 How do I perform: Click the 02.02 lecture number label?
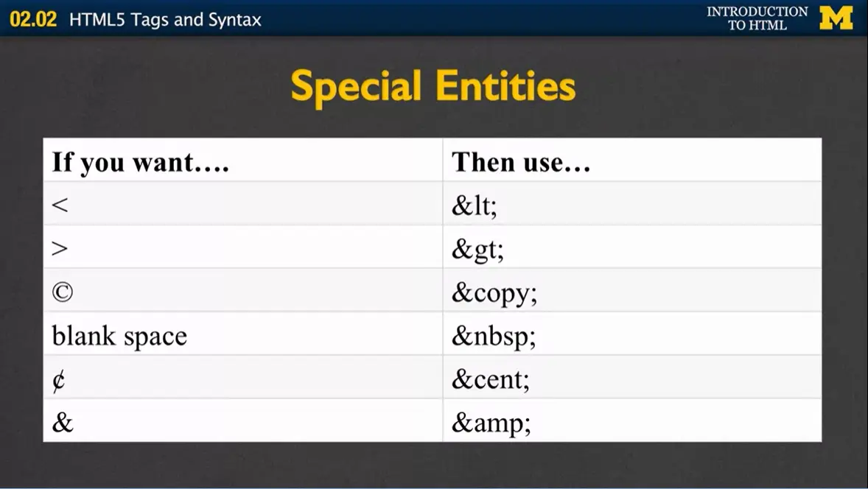[x=33, y=19]
